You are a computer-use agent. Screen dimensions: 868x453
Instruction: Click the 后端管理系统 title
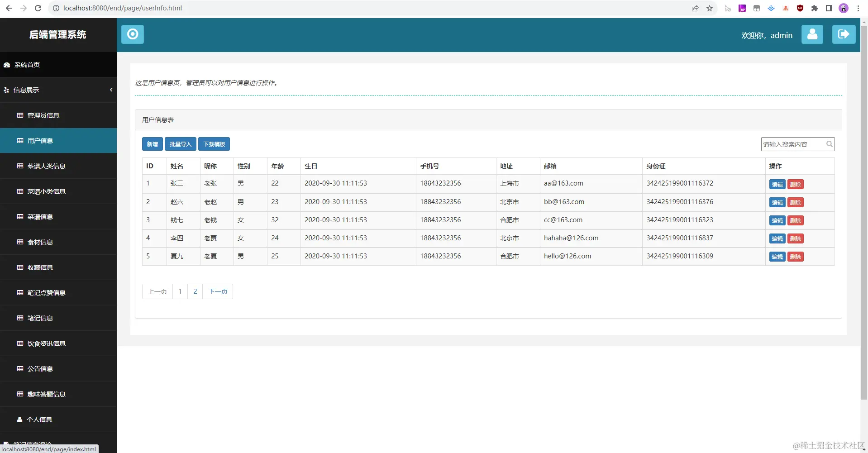click(x=58, y=34)
